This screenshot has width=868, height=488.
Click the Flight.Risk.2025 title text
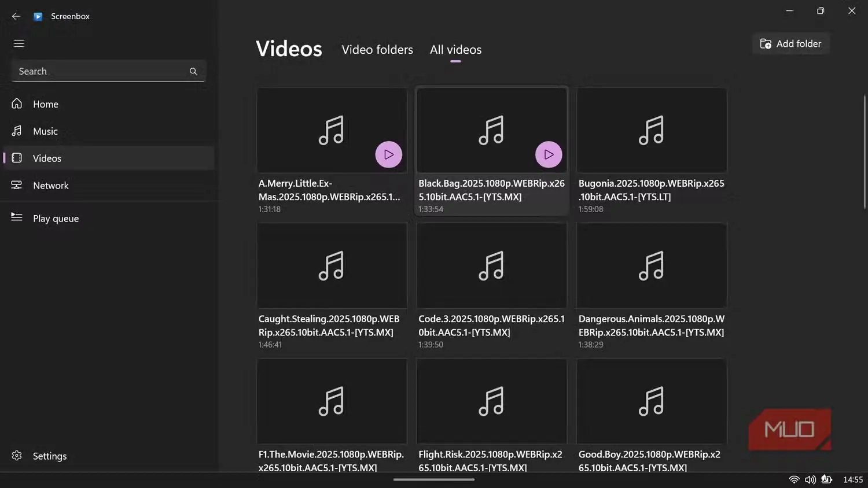pyautogui.click(x=490, y=461)
